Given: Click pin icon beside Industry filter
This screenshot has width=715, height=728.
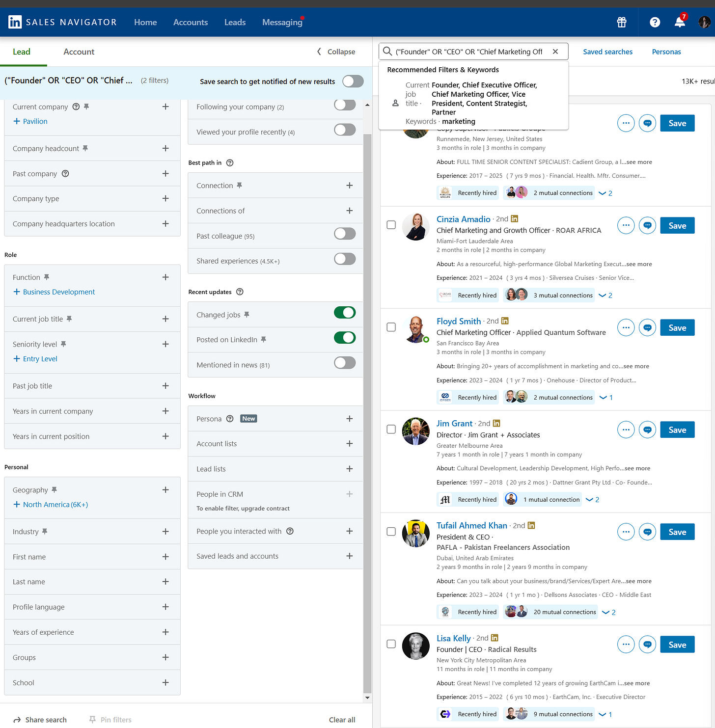Looking at the screenshot, I should pyautogui.click(x=45, y=531).
